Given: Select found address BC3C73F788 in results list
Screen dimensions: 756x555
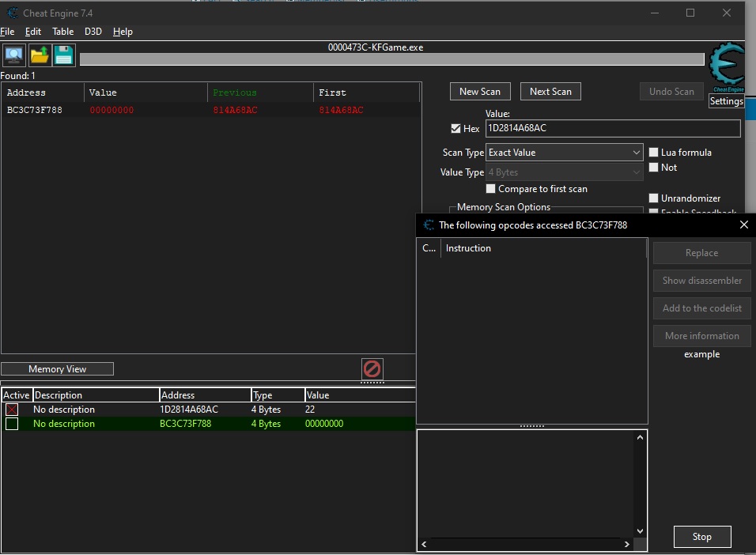Looking at the screenshot, I should [x=35, y=111].
